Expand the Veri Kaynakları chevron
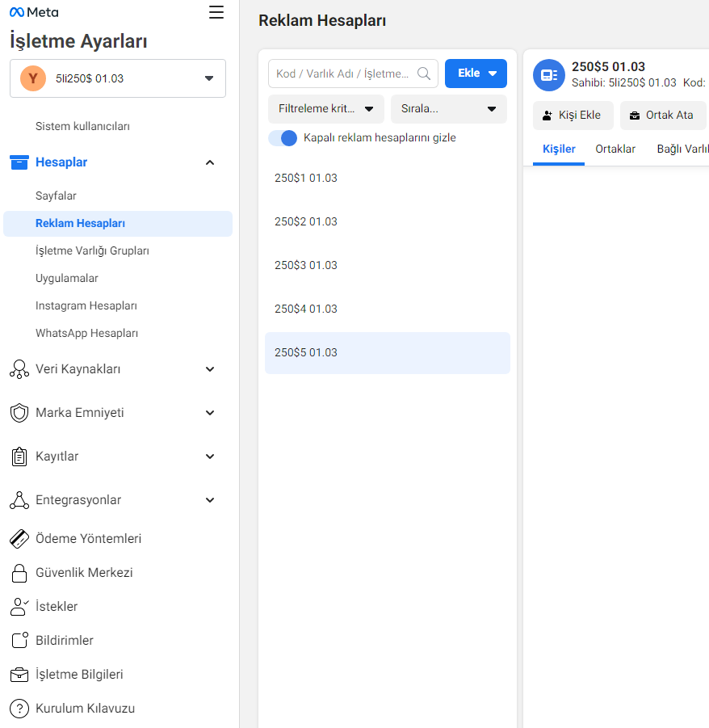This screenshot has height=728, width=709. click(210, 369)
